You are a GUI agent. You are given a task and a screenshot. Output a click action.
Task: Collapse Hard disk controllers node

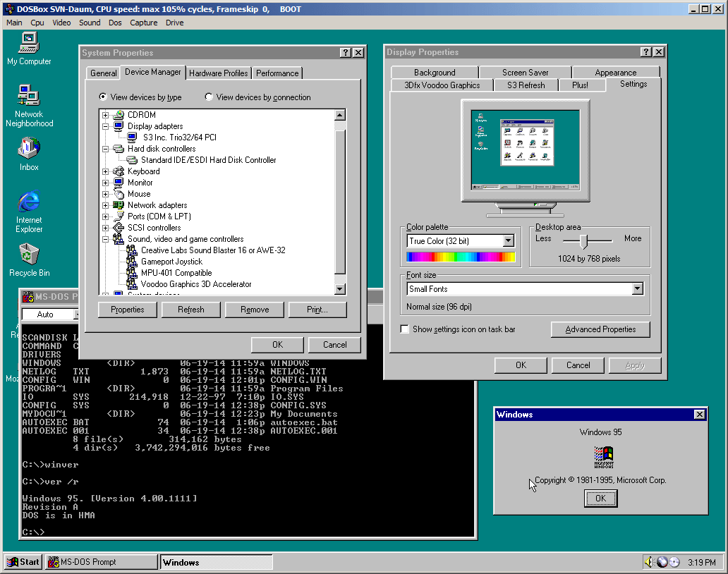point(105,149)
